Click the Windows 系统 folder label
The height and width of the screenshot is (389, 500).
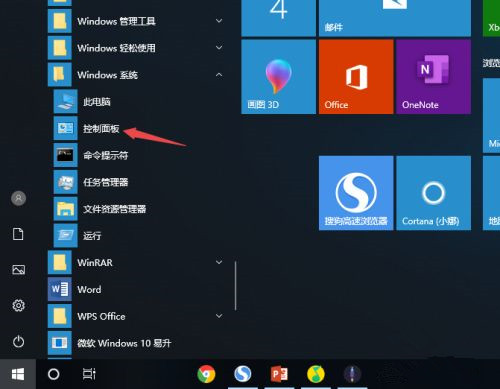tap(107, 75)
